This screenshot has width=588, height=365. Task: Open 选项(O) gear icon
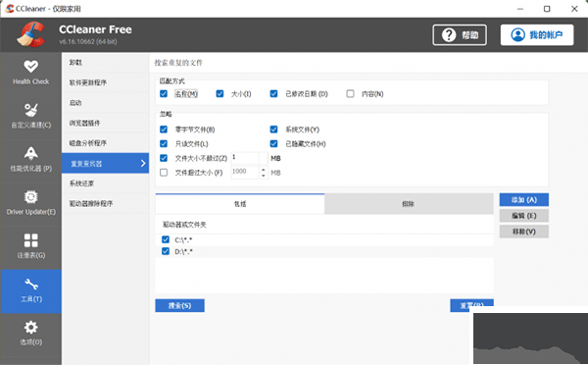click(x=30, y=328)
